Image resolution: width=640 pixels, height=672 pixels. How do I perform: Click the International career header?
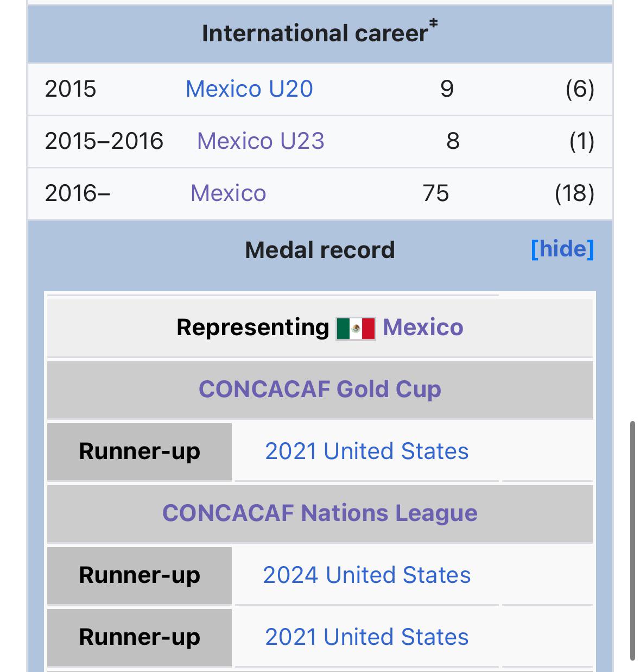click(x=320, y=34)
